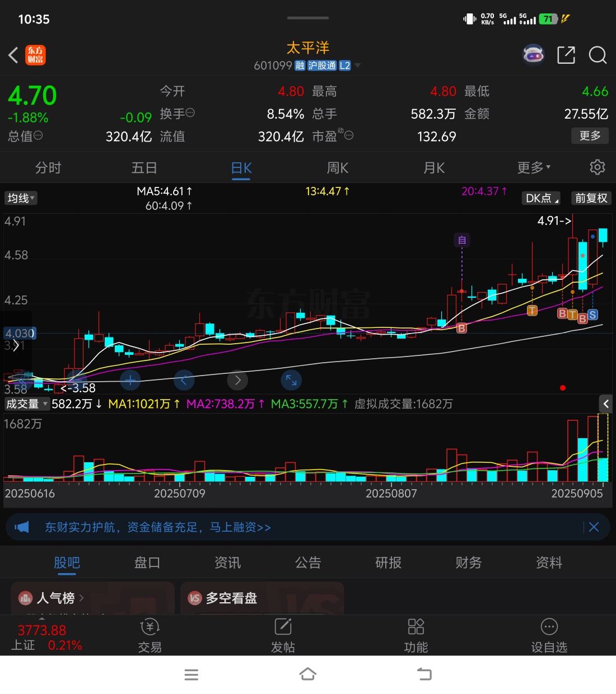Tap the 自 marker on chart
616x694 pixels.
[x=462, y=240]
